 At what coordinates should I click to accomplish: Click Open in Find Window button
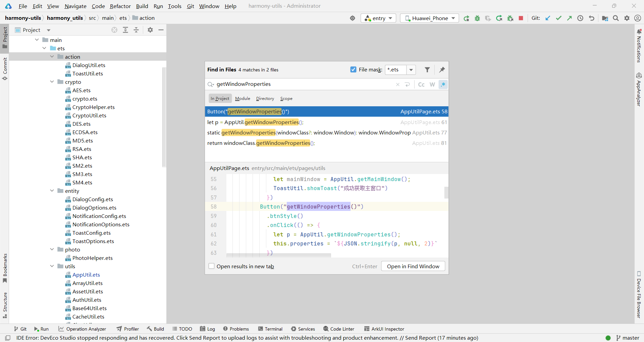pos(413,266)
